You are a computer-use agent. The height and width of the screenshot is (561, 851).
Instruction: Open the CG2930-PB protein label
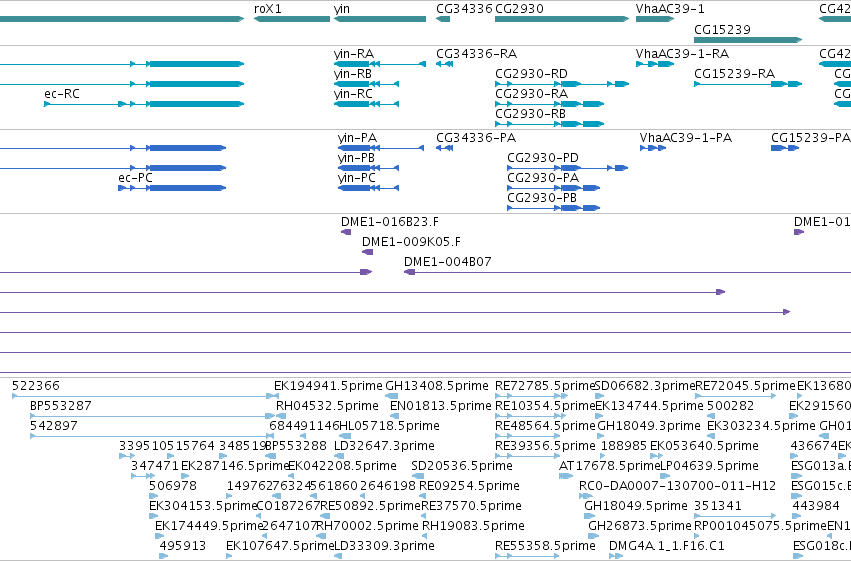pos(542,198)
